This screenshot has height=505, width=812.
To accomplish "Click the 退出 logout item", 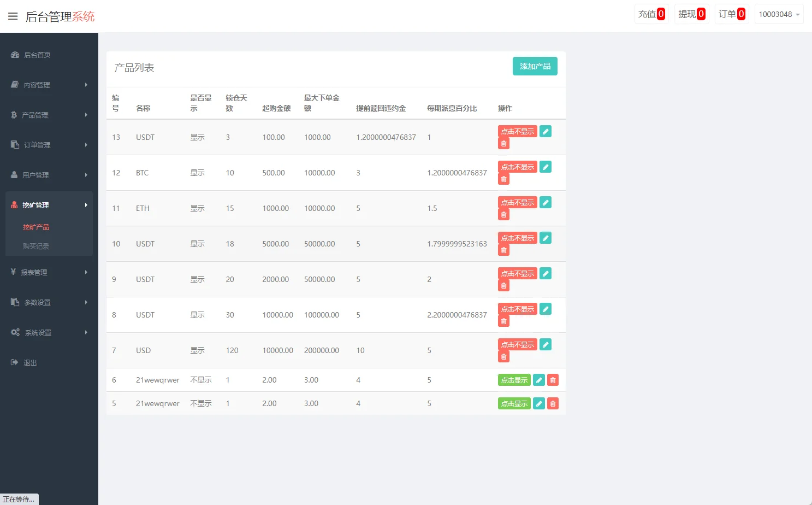I will click(30, 362).
